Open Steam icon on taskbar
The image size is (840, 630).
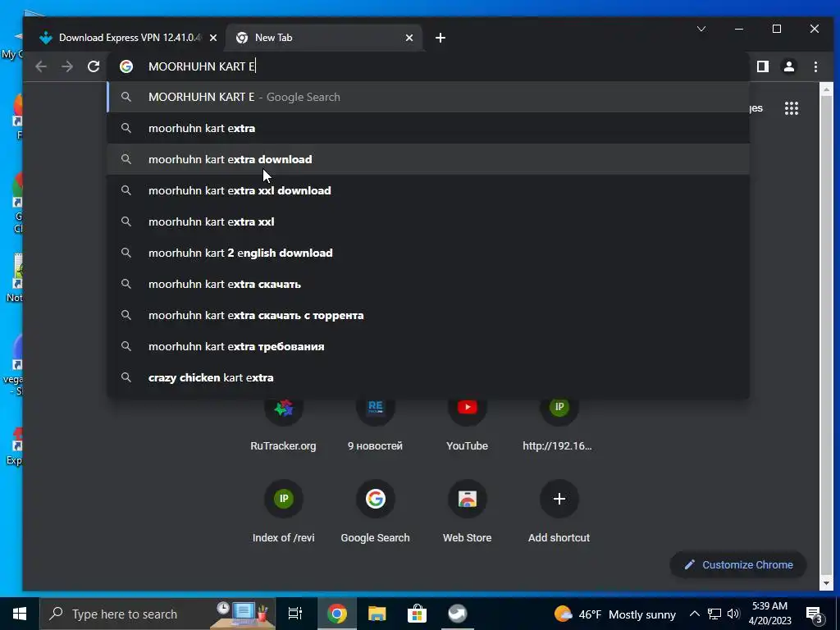click(458, 614)
